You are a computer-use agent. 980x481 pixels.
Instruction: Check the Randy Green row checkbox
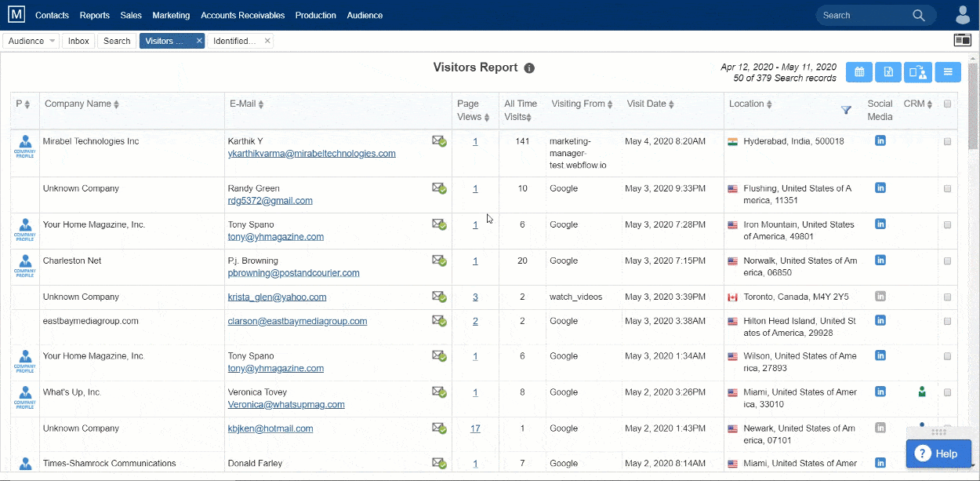pyautogui.click(x=947, y=188)
